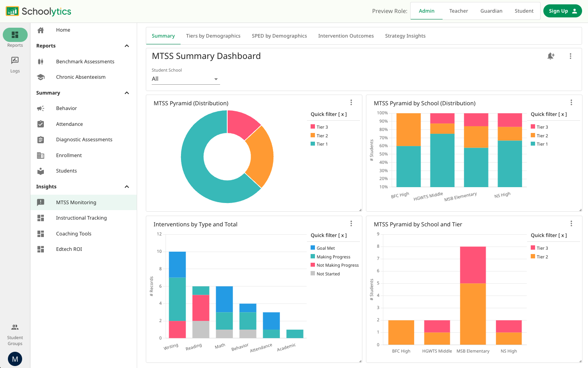Click the 'M' user avatar at bottom left

[x=15, y=359]
